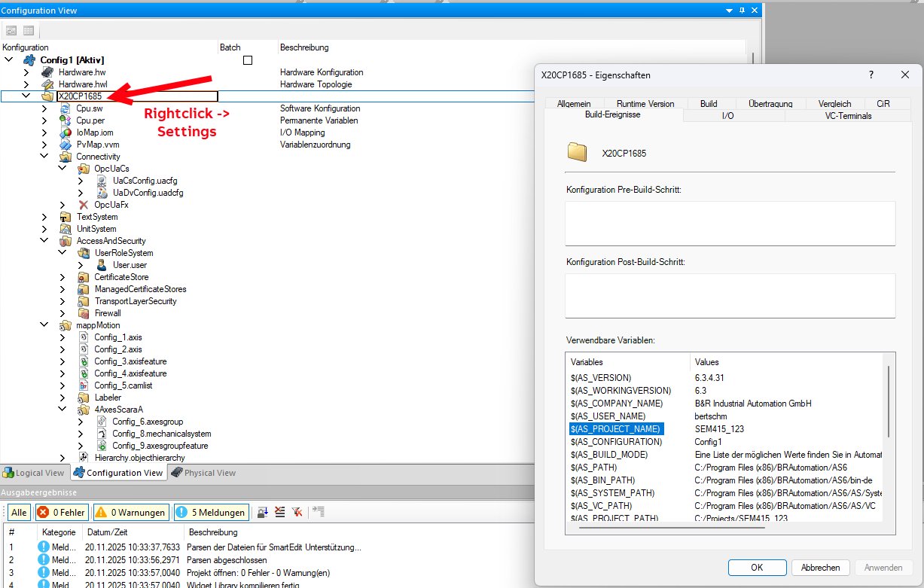Open the I/O tab in properties dialog

click(x=727, y=116)
